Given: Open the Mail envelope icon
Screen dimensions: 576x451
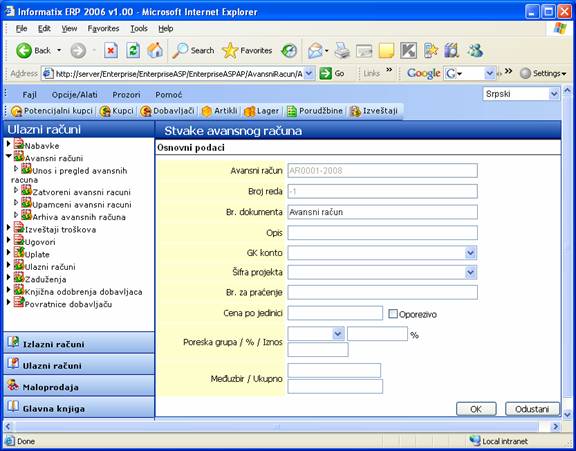Looking at the screenshot, I should tap(315, 51).
